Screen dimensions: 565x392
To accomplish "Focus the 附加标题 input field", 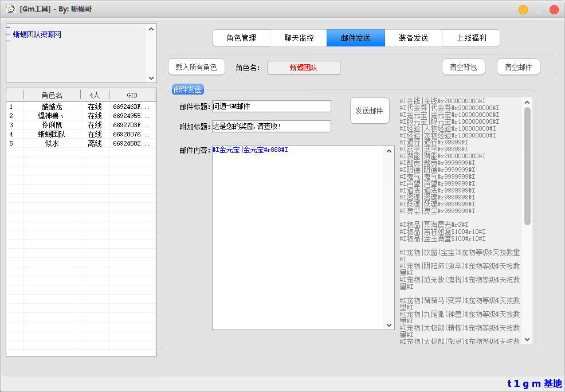I will coord(272,127).
